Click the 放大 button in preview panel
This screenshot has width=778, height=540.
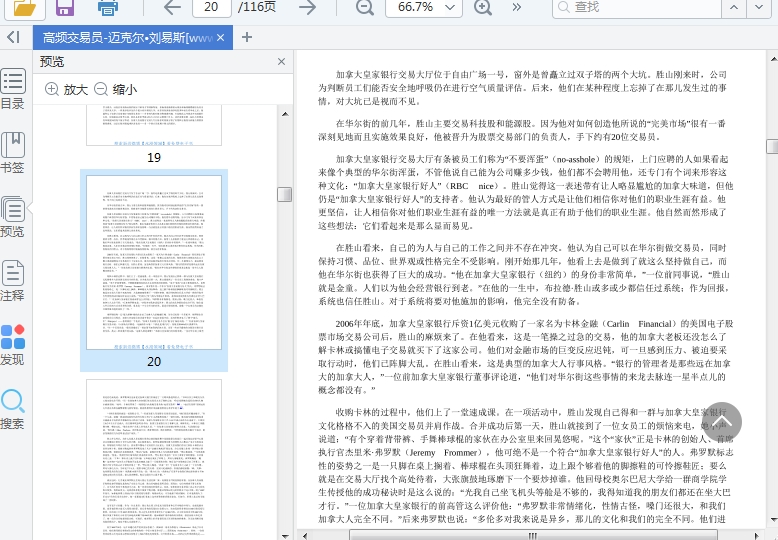point(66,89)
